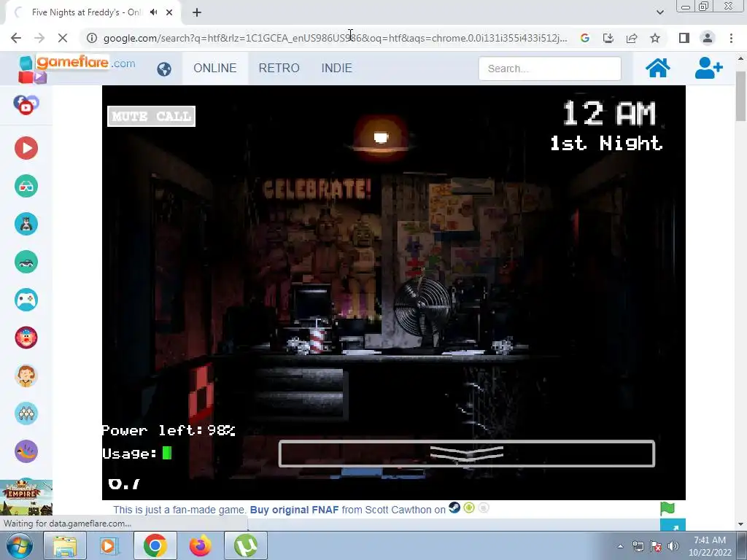Open a new tab with plus button
The width and height of the screenshot is (747, 560).
click(x=197, y=12)
